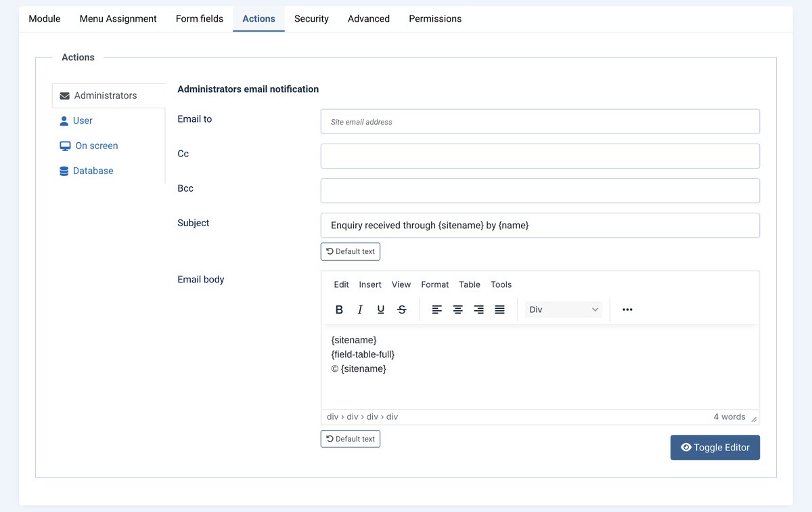Click the Toggle Editor button
812x512 pixels.
pyautogui.click(x=715, y=448)
